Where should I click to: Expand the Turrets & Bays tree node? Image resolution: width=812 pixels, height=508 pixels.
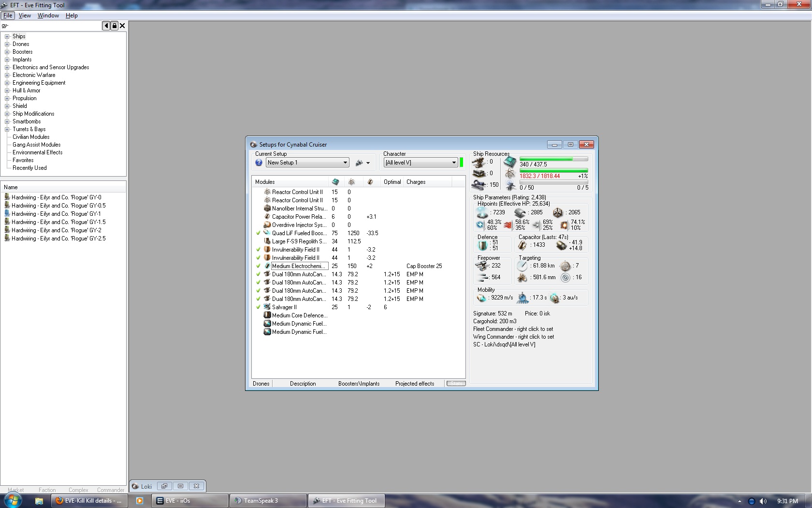click(7, 129)
